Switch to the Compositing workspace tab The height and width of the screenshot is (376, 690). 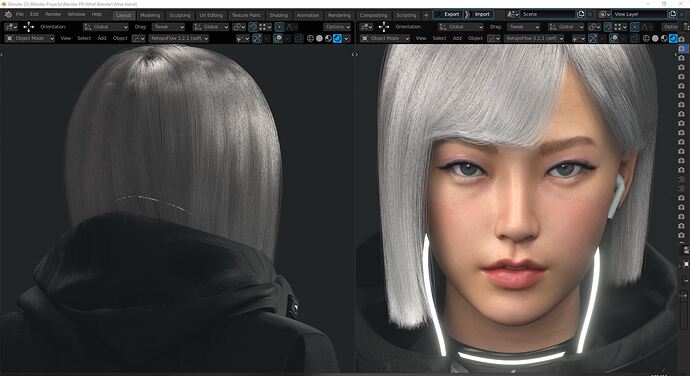click(373, 15)
